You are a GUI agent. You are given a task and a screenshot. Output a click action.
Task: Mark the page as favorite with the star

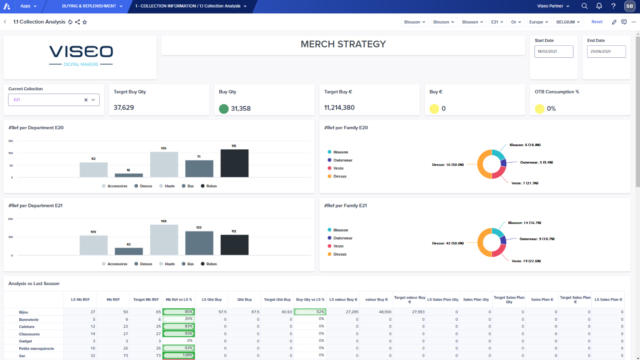tap(84, 22)
